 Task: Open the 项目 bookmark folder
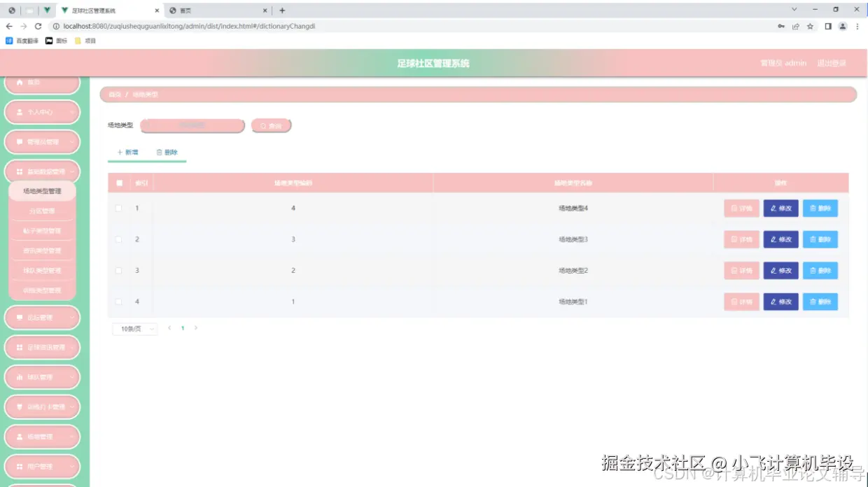[85, 41]
